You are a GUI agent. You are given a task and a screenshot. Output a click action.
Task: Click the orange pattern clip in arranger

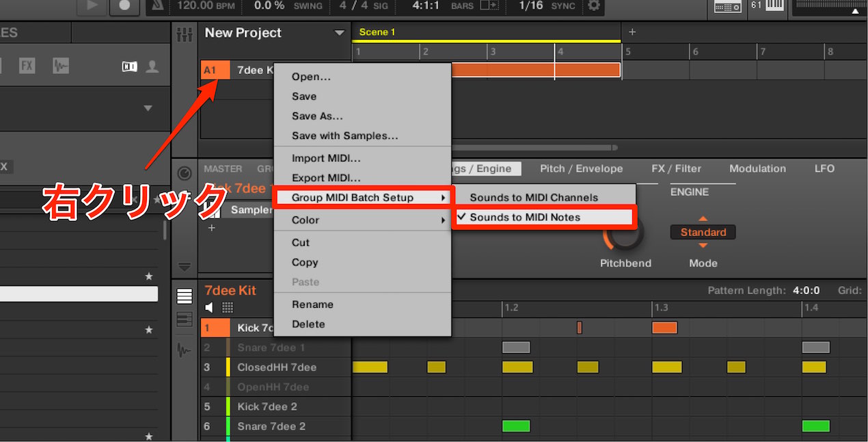pos(536,70)
